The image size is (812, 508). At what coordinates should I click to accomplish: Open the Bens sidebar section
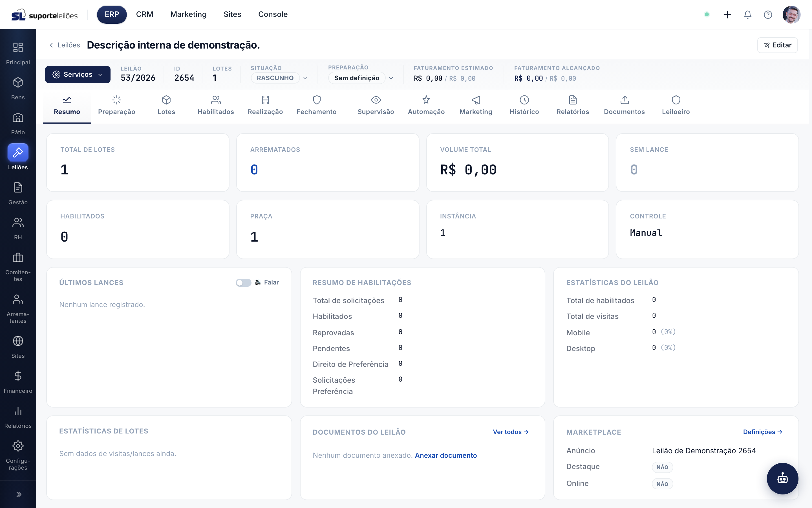pos(18,88)
